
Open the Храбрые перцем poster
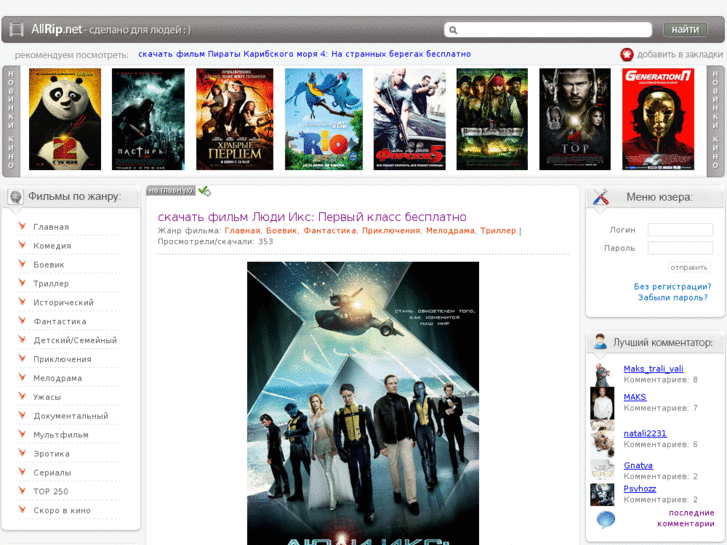point(235,119)
